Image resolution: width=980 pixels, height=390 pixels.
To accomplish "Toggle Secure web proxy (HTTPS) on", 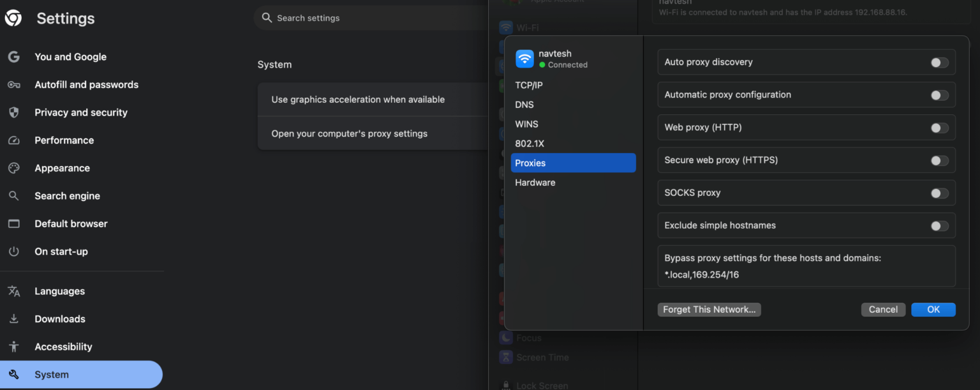I will click(939, 160).
